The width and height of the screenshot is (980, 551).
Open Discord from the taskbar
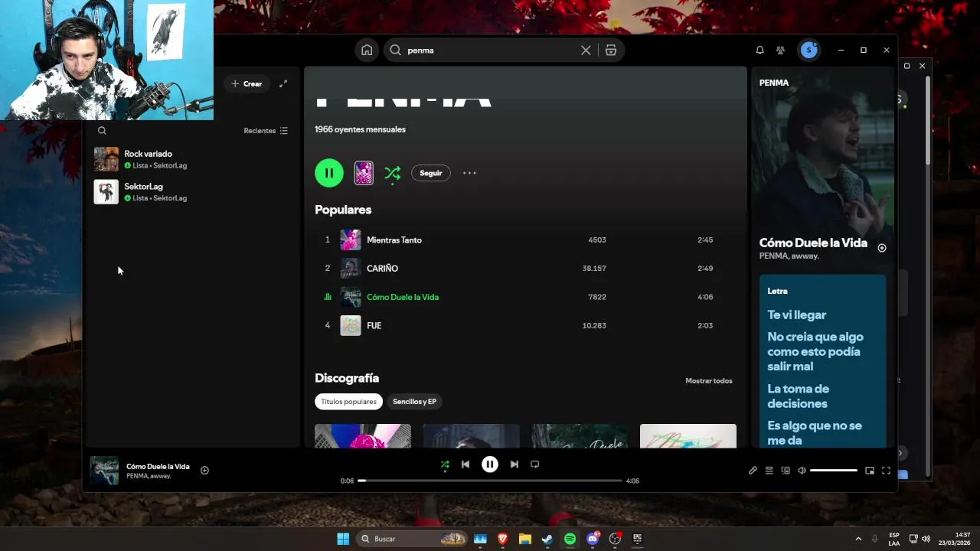coord(593,539)
